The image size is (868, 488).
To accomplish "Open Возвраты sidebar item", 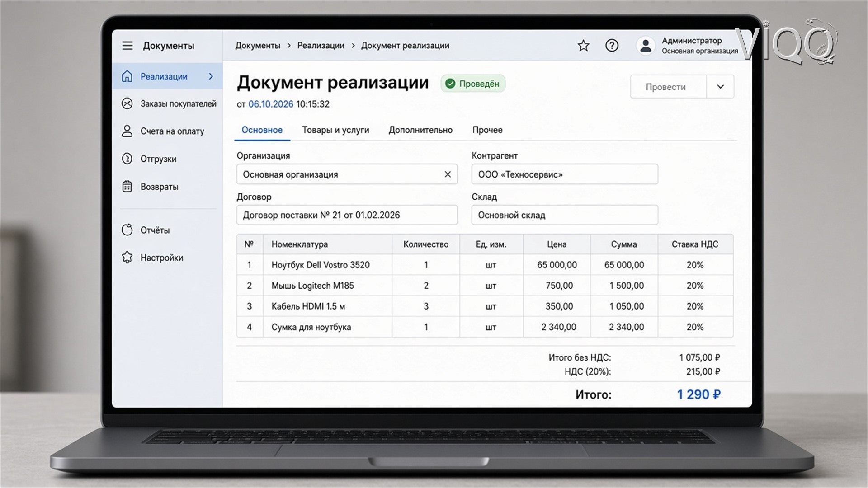I will (x=168, y=187).
